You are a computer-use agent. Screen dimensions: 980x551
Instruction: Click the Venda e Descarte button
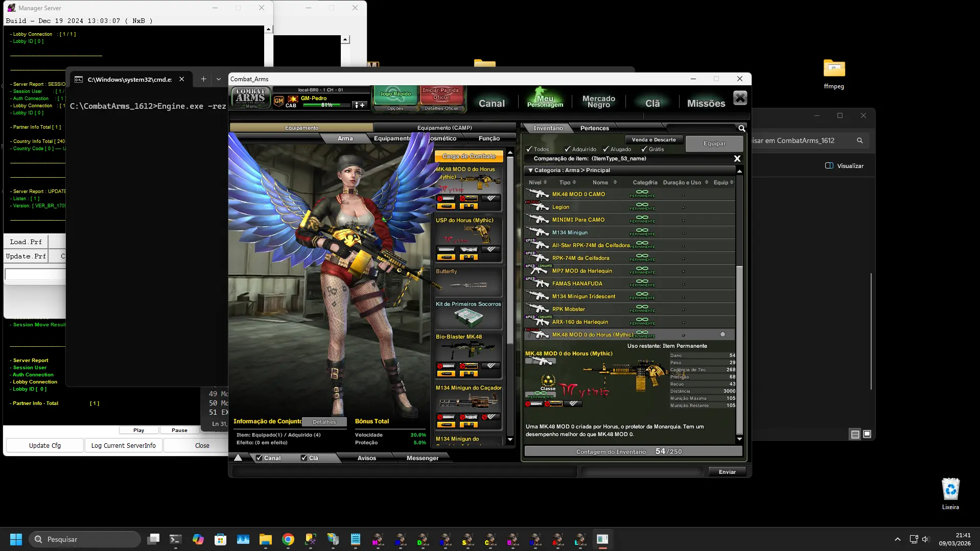654,139
